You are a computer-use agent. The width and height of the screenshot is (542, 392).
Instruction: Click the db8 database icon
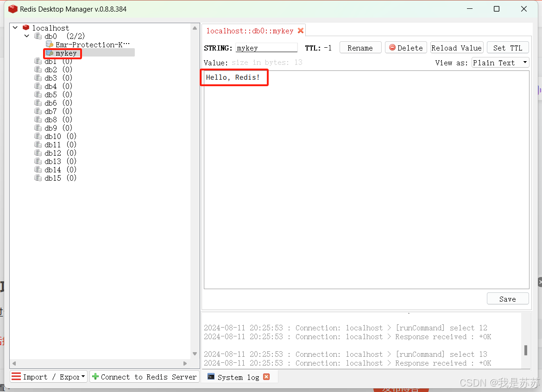pos(38,119)
